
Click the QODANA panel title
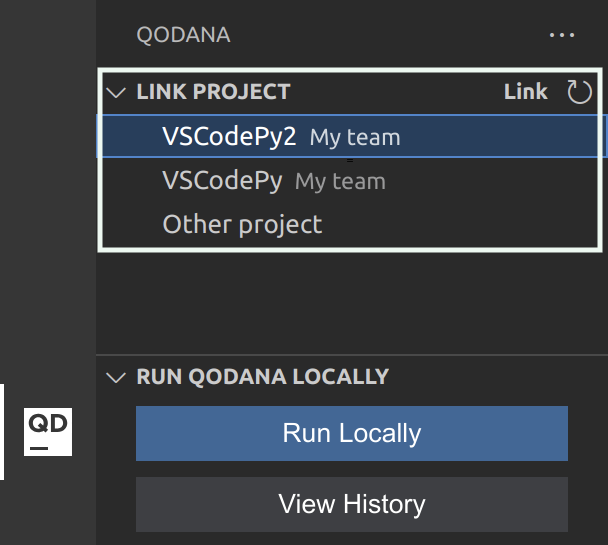coord(183,35)
